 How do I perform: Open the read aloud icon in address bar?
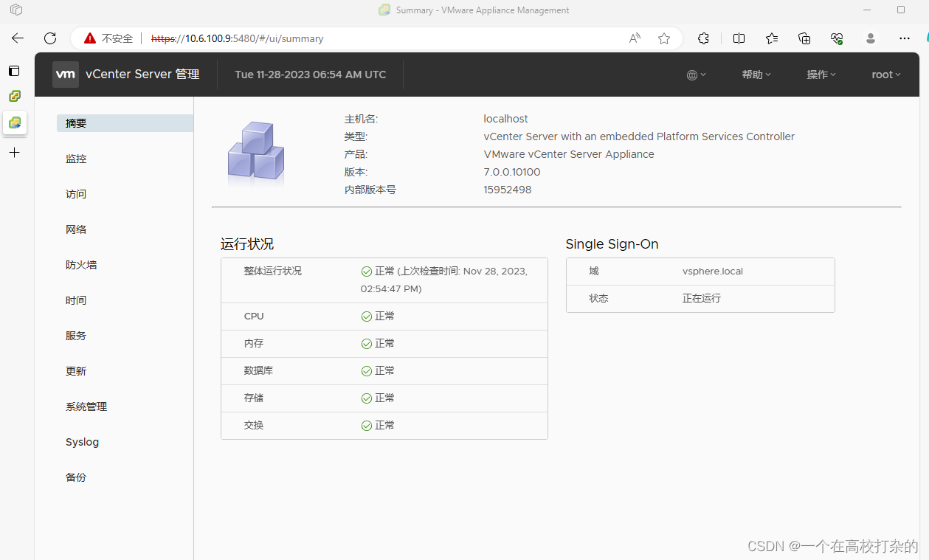pos(635,38)
